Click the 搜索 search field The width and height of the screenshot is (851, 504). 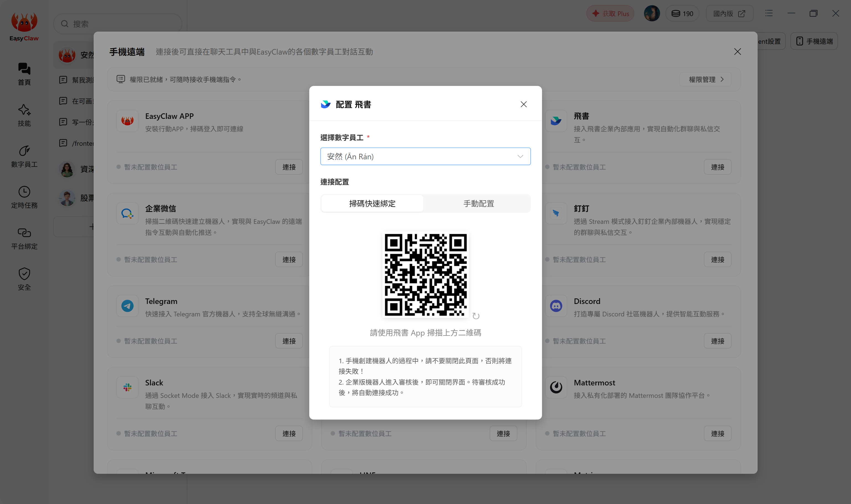pyautogui.click(x=117, y=24)
